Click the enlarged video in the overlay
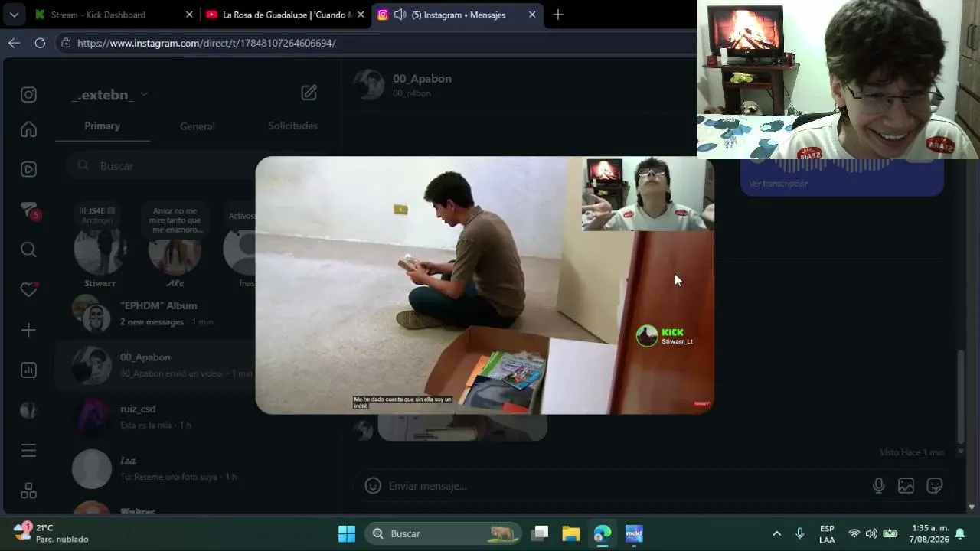980x551 pixels. pyautogui.click(x=485, y=285)
